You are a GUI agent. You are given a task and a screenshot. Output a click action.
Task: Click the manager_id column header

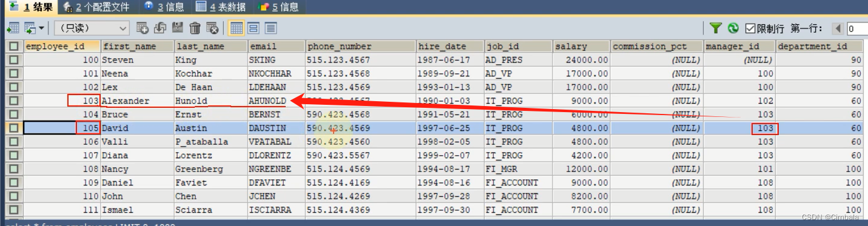click(739, 47)
